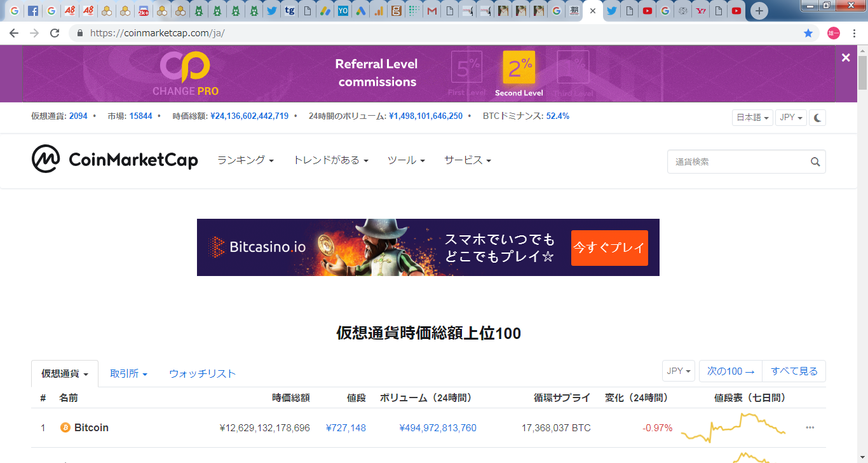Open the Chrome profile avatar
The height and width of the screenshot is (463, 868).
tap(834, 33)
